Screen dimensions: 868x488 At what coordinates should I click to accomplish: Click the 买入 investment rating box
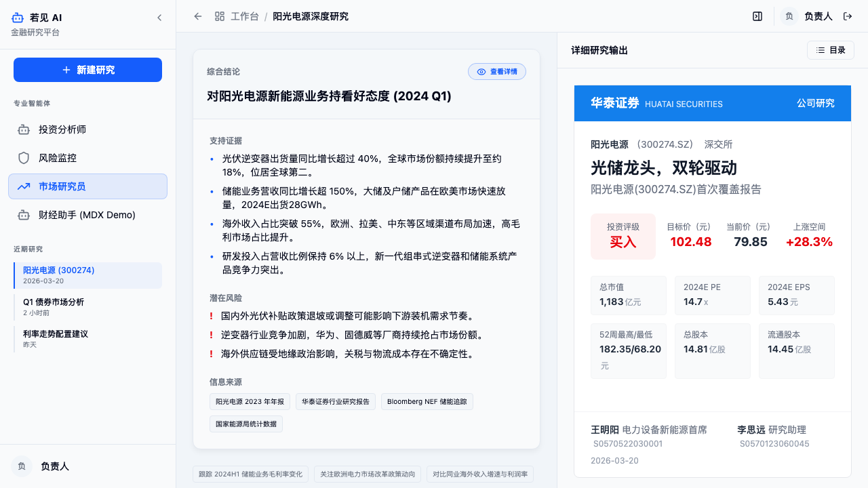[623, 236]
